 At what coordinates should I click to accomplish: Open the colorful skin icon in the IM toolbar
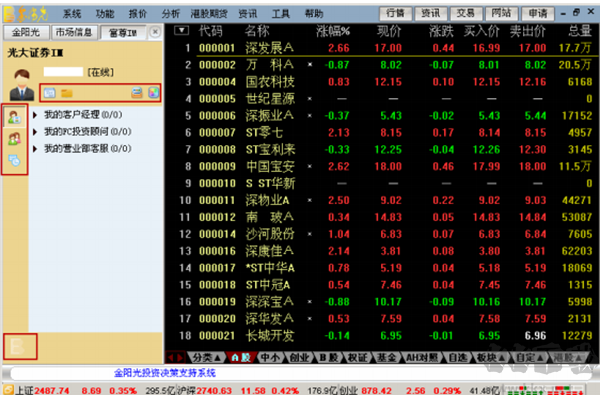click(153, 92)
